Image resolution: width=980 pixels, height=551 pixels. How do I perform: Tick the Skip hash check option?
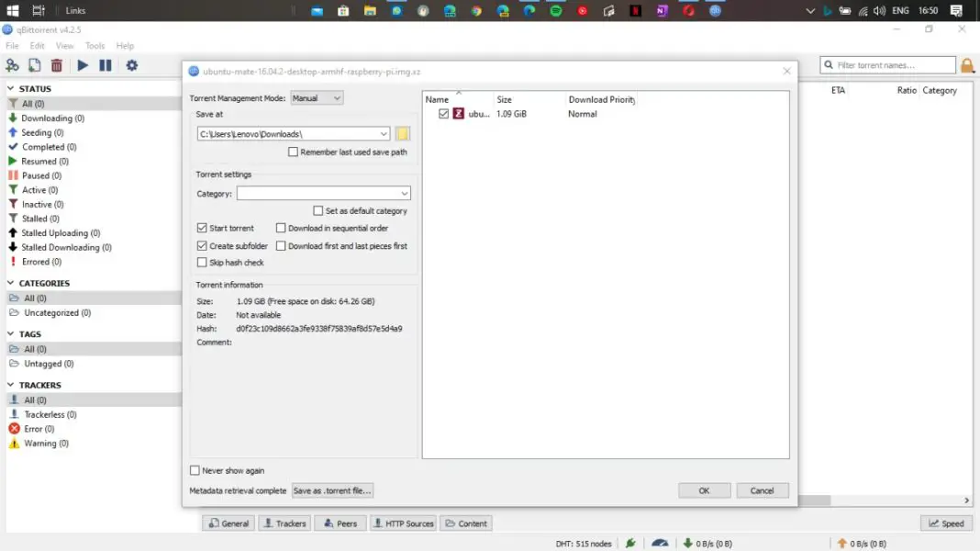(x=202, y=263)
